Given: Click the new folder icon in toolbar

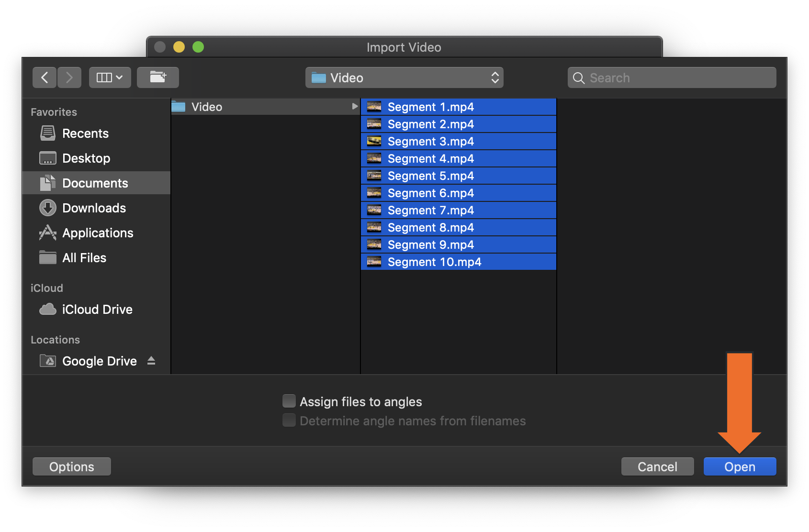Looking at the screenshot, I should pos(158,77).
